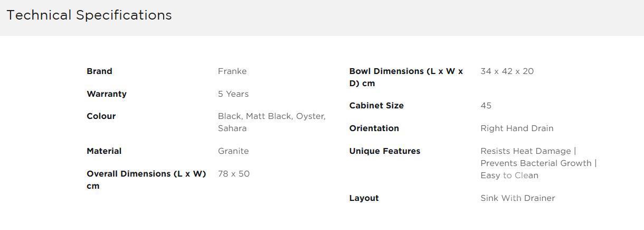Click the Technical Specifications heading
The height and width of the screenshot is (230, 644).
pyautogui.click(x=89, y=15)
